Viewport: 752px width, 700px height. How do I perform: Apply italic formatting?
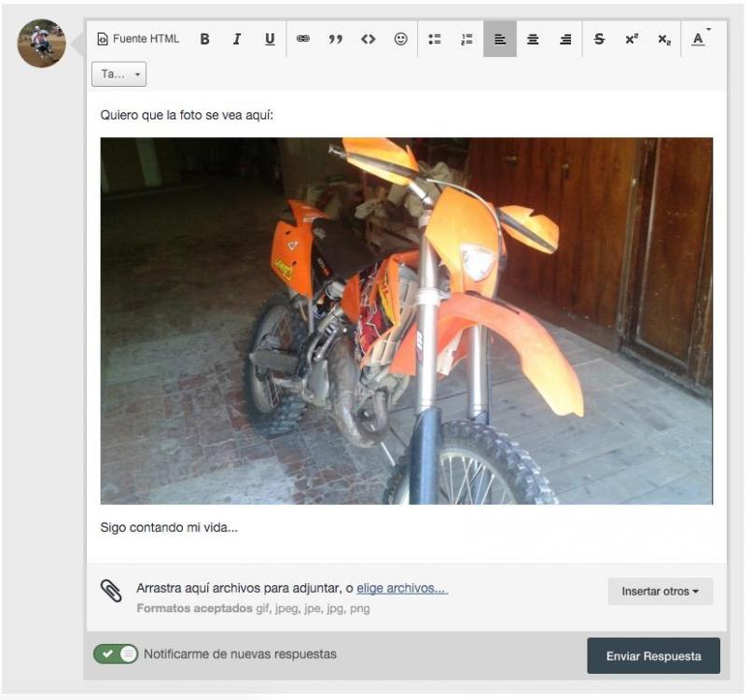(237, 39)
